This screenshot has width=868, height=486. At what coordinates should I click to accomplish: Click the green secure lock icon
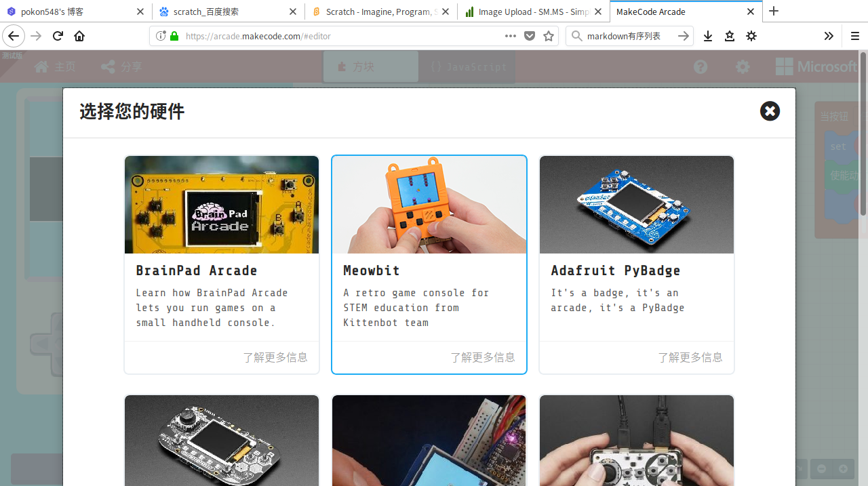tap(174, 36)
